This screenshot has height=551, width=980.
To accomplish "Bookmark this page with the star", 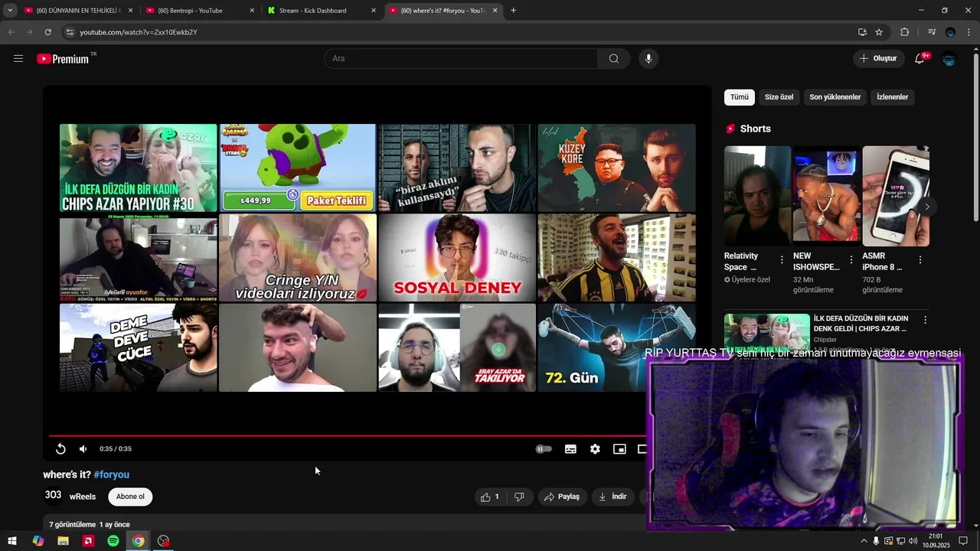I will (879, 32).
